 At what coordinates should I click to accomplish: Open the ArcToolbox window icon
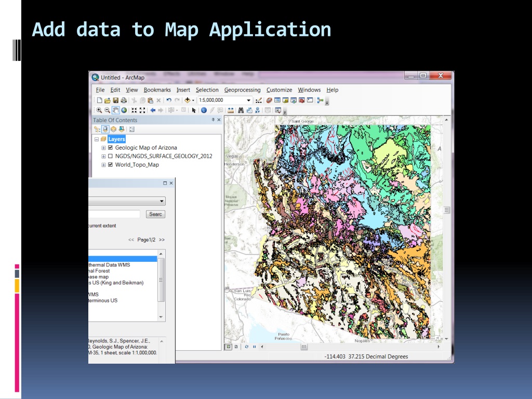point(302,100)
